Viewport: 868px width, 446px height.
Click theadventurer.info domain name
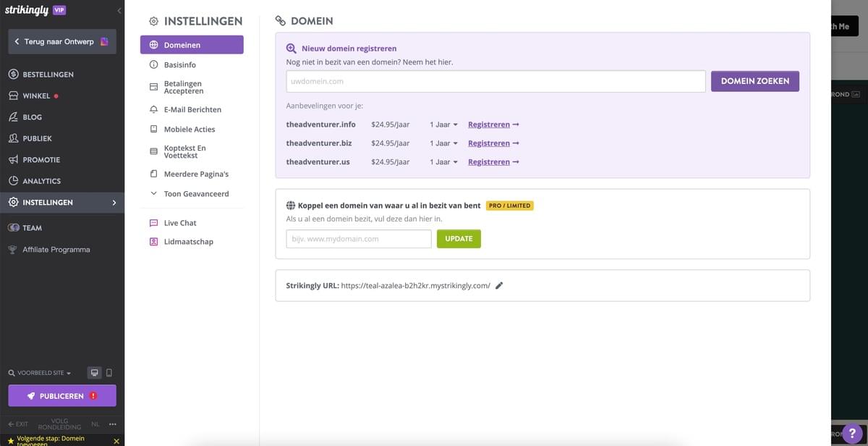click(x=321, y=125)
